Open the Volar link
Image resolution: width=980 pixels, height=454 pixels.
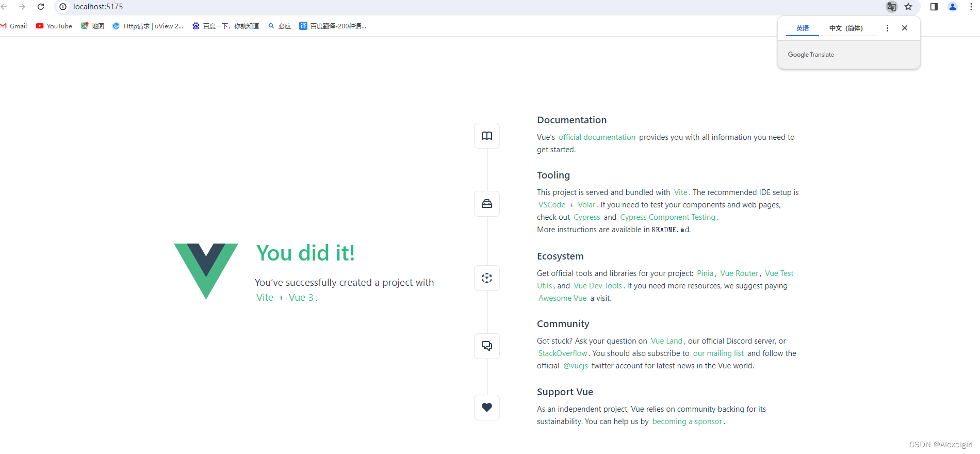click(586, 205)
